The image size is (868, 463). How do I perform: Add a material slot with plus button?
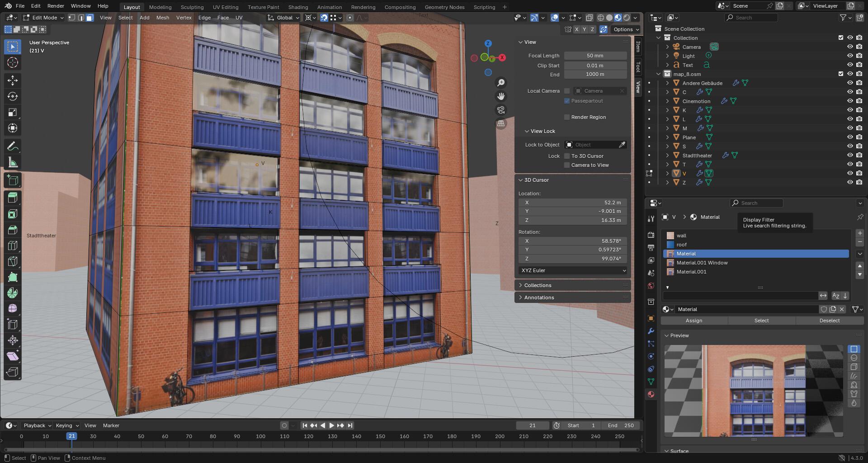tap(859, 233)
